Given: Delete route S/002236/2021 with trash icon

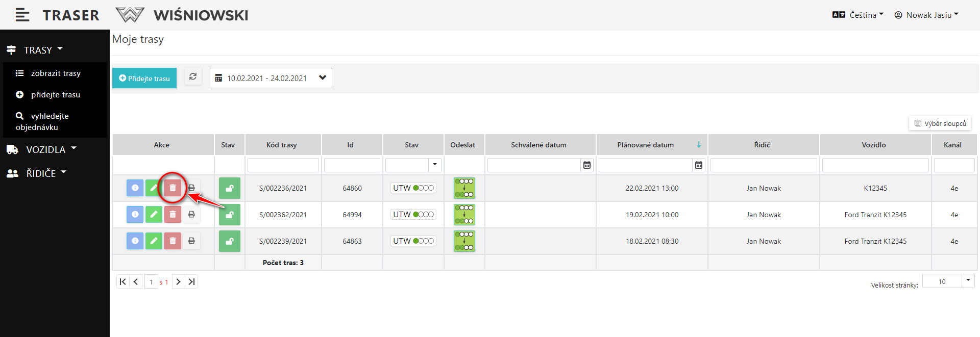Looking at the screenshot, I should [173, 188].
